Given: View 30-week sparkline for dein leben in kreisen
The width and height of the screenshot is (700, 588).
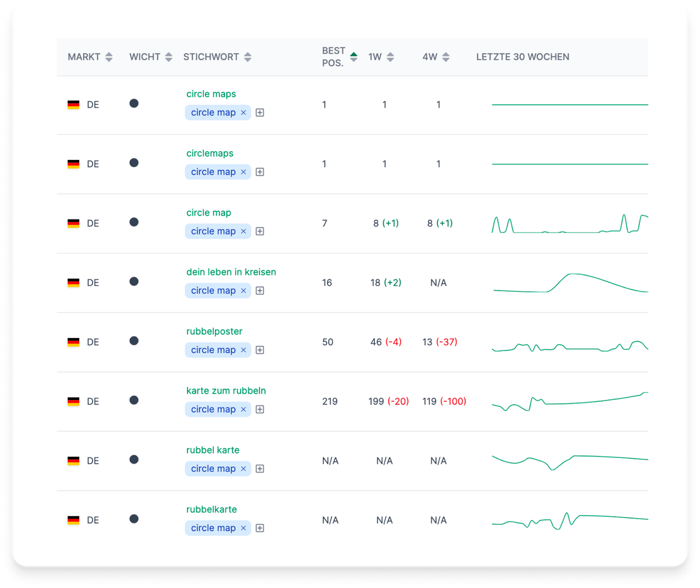Looking at the screenshot, I should pyautogui.click(x=570, y=283).
